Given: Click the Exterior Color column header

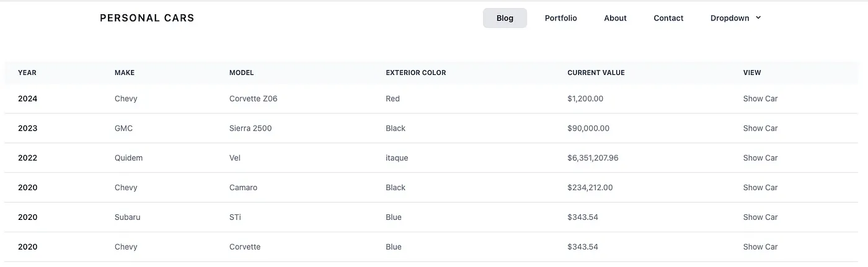Looking at the screenshot, I should click(415, 72).
